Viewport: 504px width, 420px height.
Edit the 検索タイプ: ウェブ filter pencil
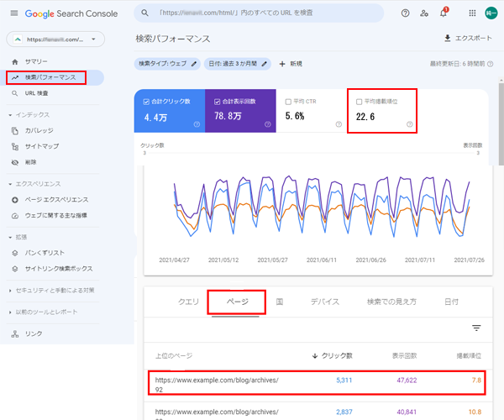click(x=194, y=64)
